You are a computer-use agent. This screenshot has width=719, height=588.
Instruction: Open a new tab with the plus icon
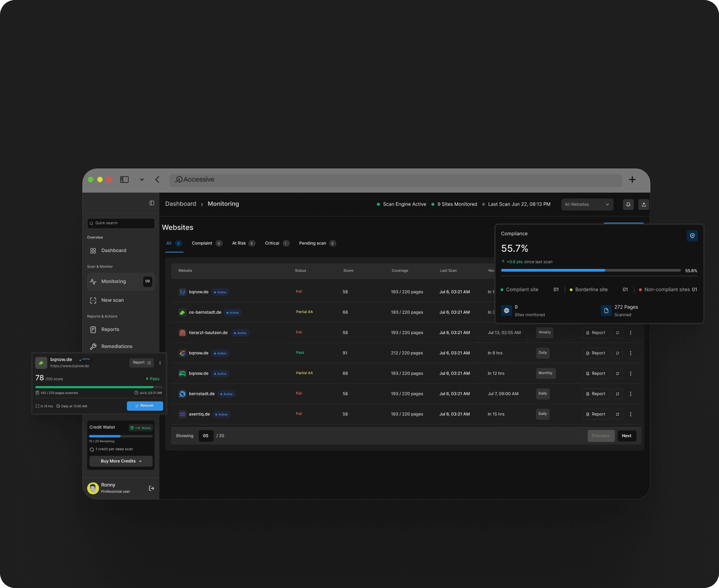click(x=632, y=179)
